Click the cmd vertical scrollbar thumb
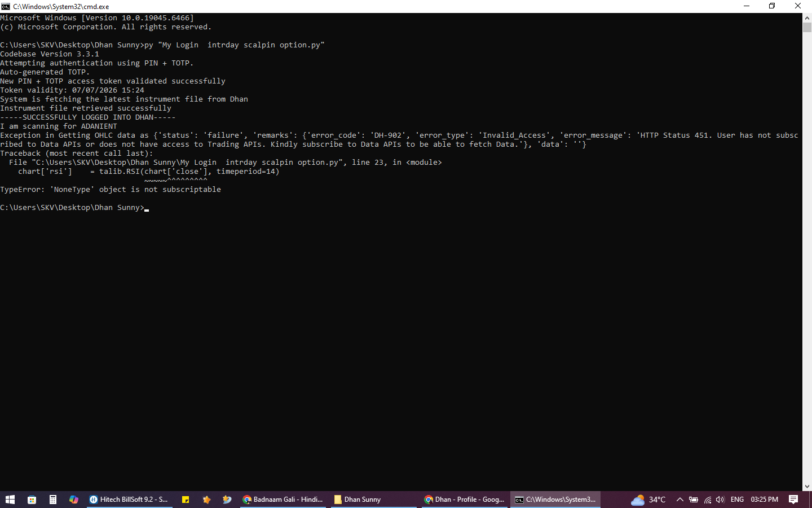Image resolution: width=812 pixels, height=508 pixels. 807,27
